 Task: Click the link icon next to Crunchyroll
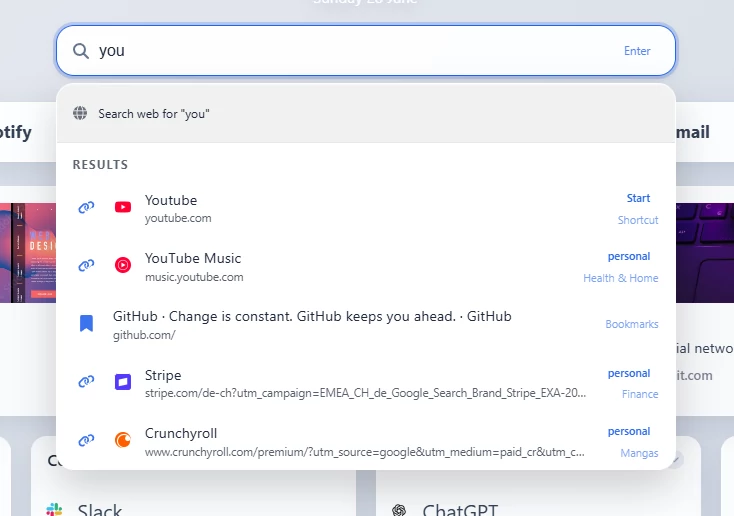pyautogui.click(x=86, y=440)
